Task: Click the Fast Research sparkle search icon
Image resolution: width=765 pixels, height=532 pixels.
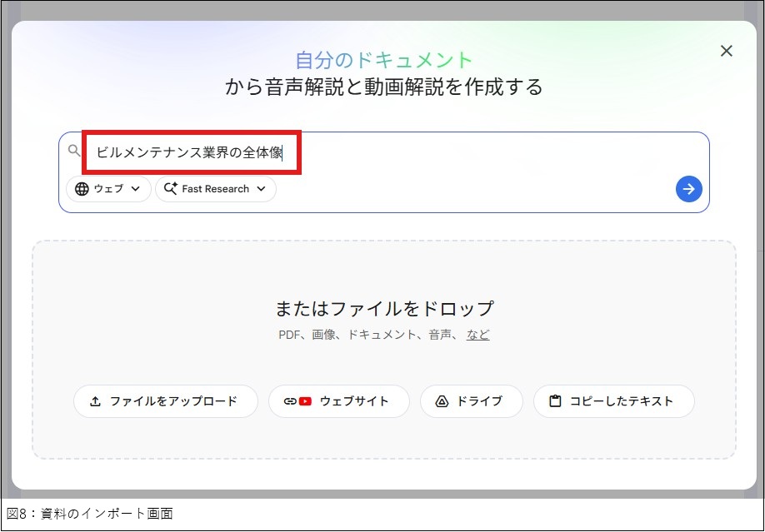Action: (x=170, y=189)
